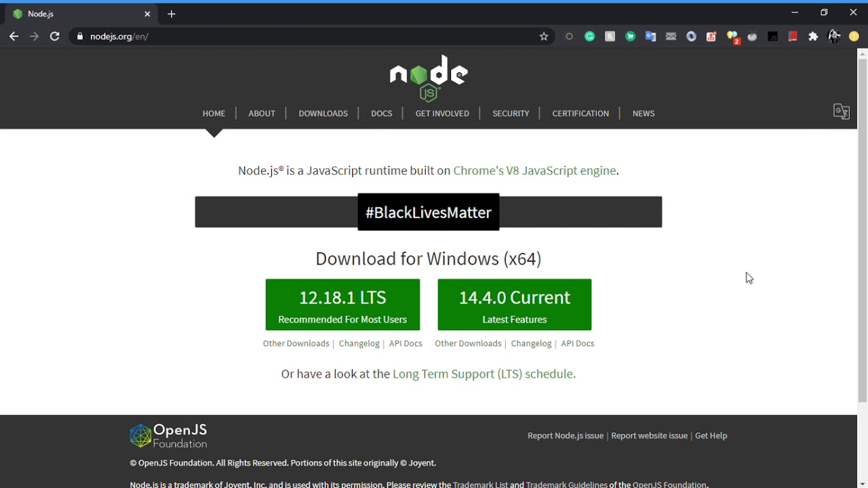Follow the Chrome's V8 JavaScript engine link

click(x=534, y=171)
